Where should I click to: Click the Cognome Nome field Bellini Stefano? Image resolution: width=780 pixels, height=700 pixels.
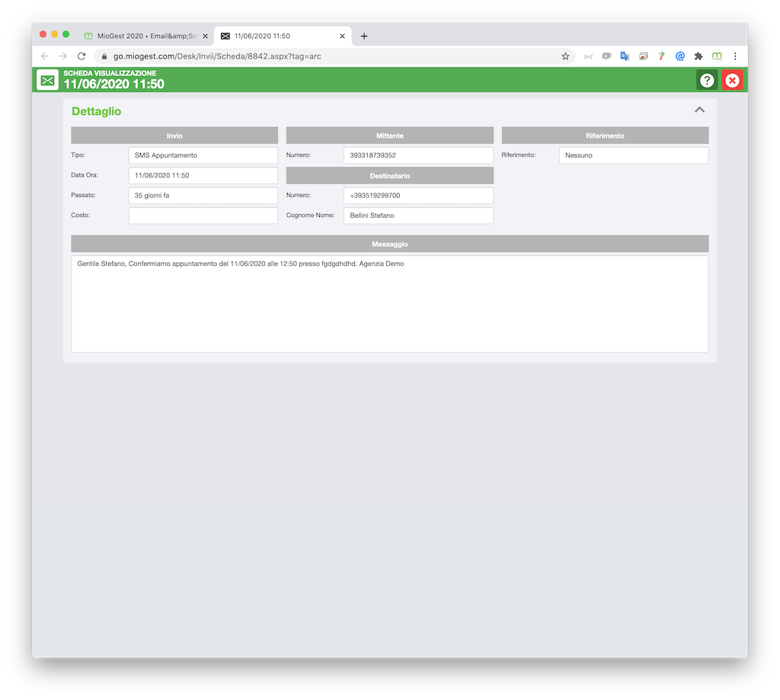[418, 216]
